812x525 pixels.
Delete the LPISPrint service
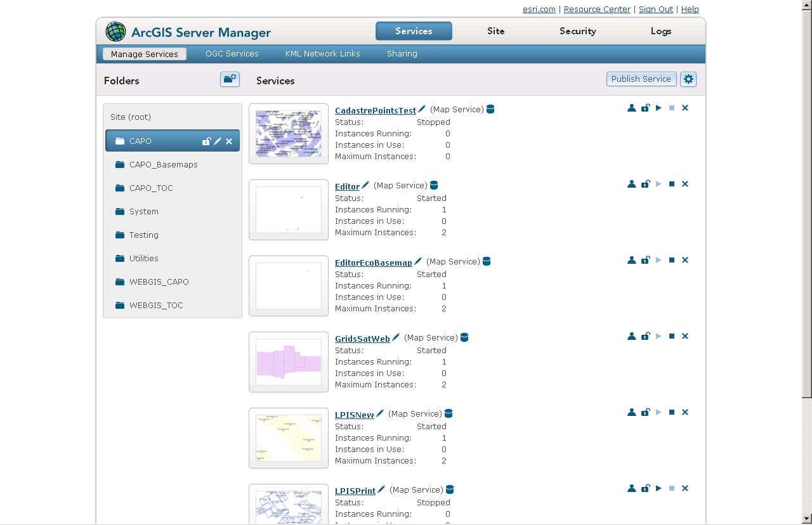click(x=685, y=488)
